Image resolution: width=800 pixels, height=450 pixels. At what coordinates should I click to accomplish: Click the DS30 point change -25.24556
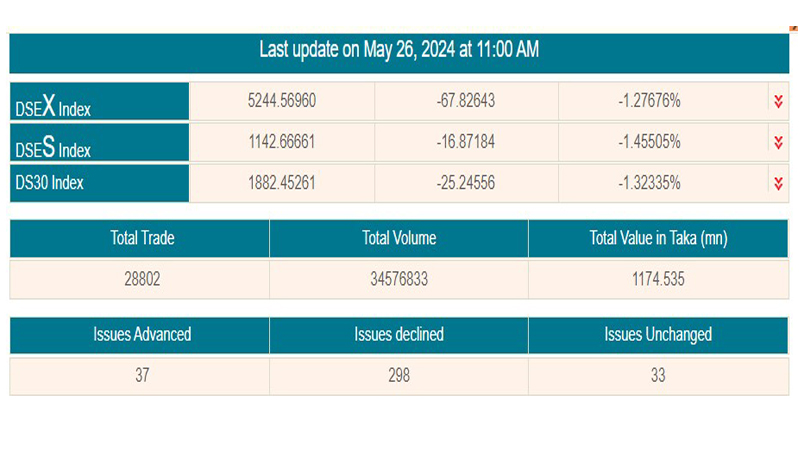tap(466, 183)
